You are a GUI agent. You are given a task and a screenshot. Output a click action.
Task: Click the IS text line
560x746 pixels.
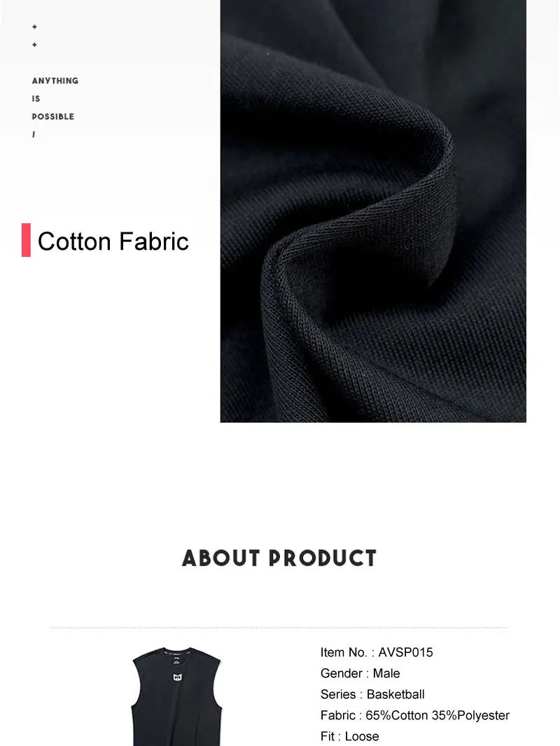pyautogui.click(x=36, y=99)
